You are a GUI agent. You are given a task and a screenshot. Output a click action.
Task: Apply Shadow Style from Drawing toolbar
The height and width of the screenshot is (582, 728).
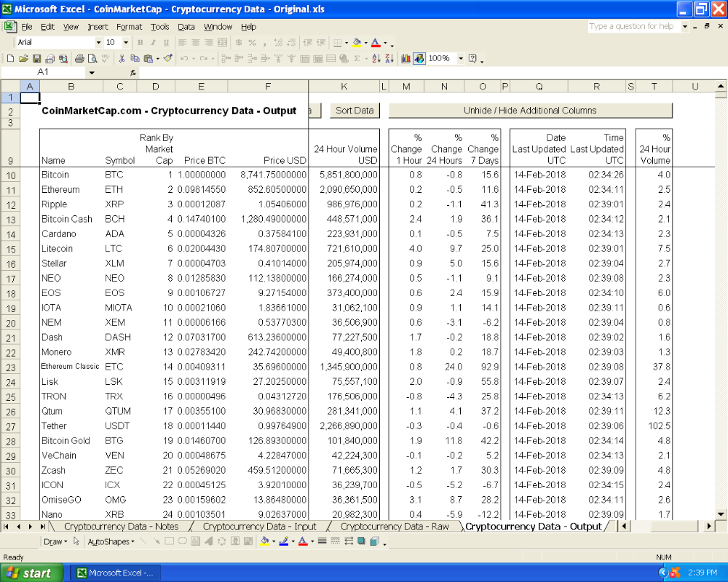click(x=361, y=541)
